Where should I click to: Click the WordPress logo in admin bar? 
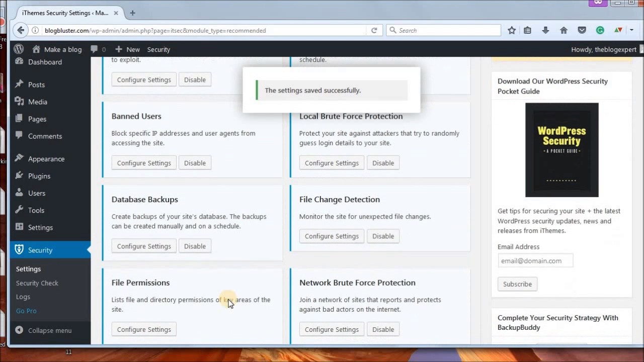coord(19,49)
